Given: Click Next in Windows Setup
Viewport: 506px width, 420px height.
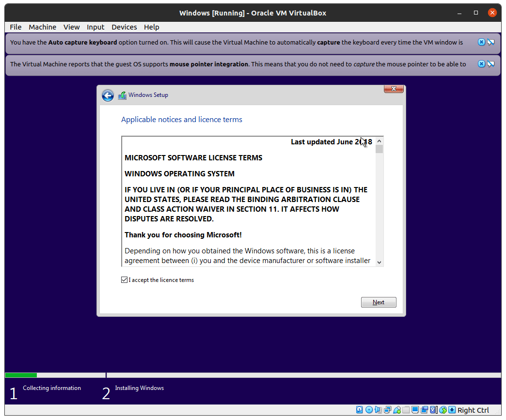Looking at the screenshot, I should pos(379,302).
